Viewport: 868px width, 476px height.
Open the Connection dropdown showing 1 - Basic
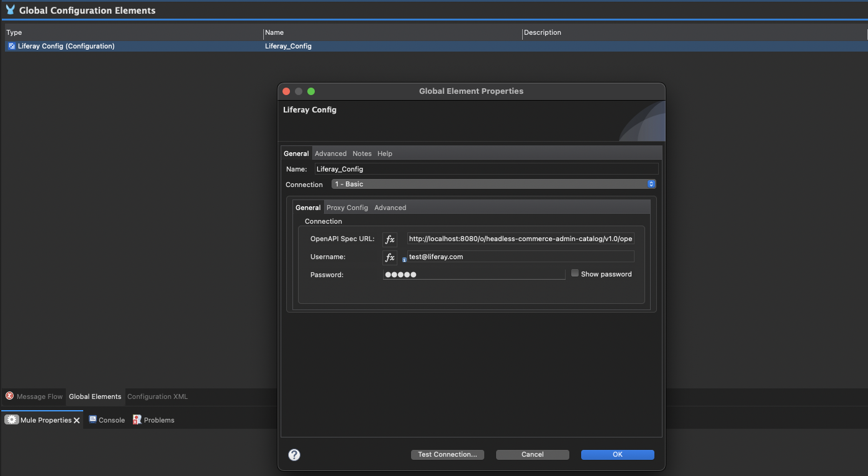(494, 184)
